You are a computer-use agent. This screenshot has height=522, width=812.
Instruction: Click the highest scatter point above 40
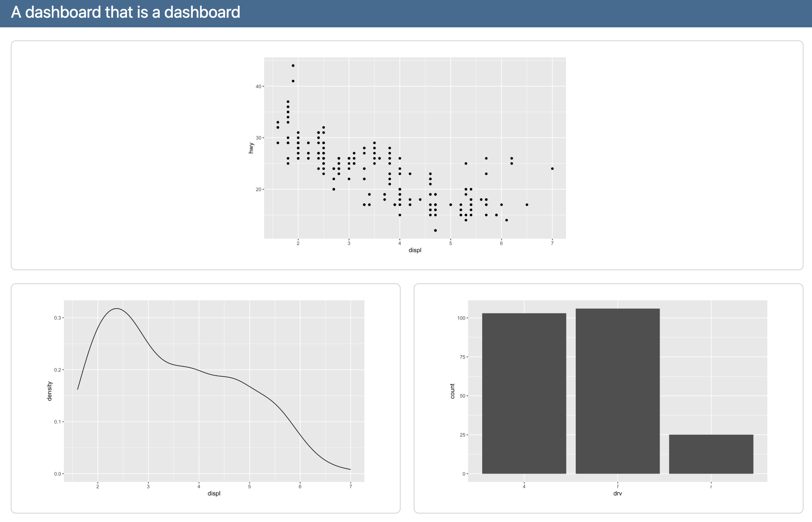point(293,65)
